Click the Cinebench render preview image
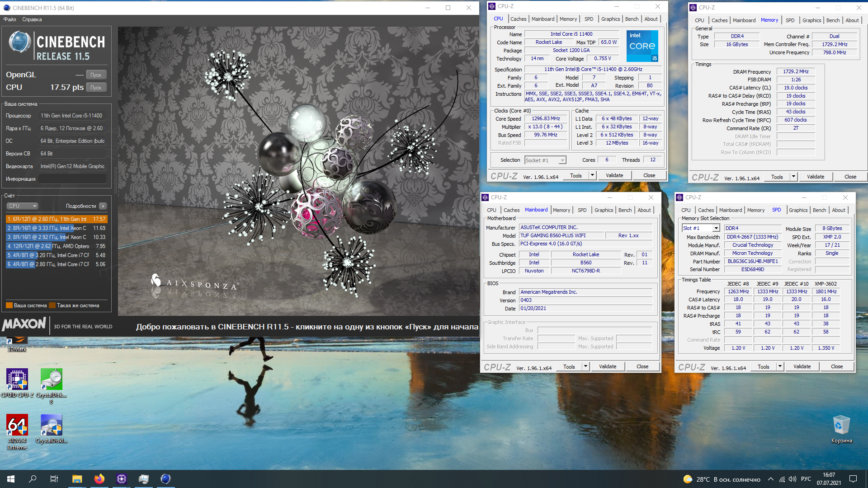Screen dimensions: 868x488 (298, 171)
